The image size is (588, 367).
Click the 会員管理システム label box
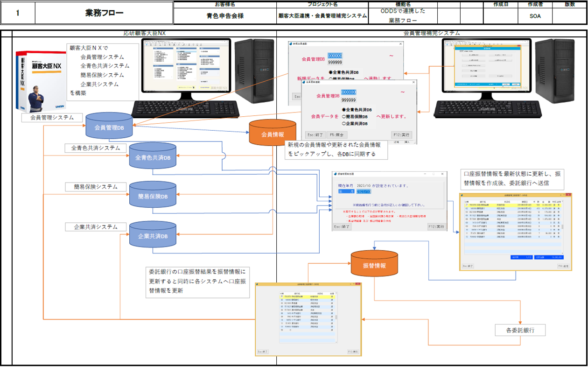point(52,118)
